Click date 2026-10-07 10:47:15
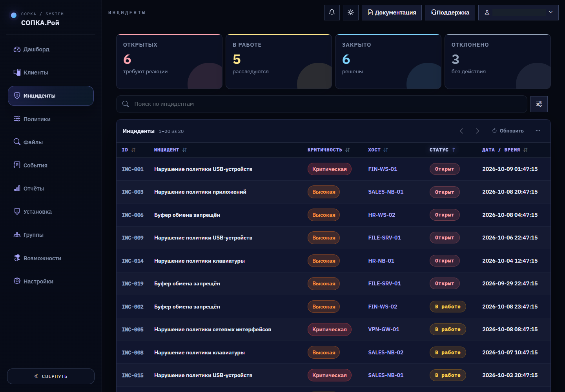 coord(510,352)
